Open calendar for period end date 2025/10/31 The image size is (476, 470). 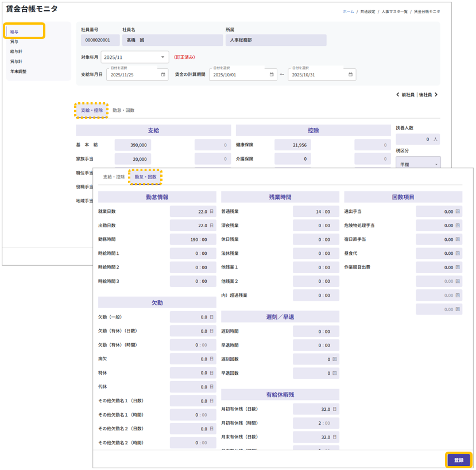350,75
